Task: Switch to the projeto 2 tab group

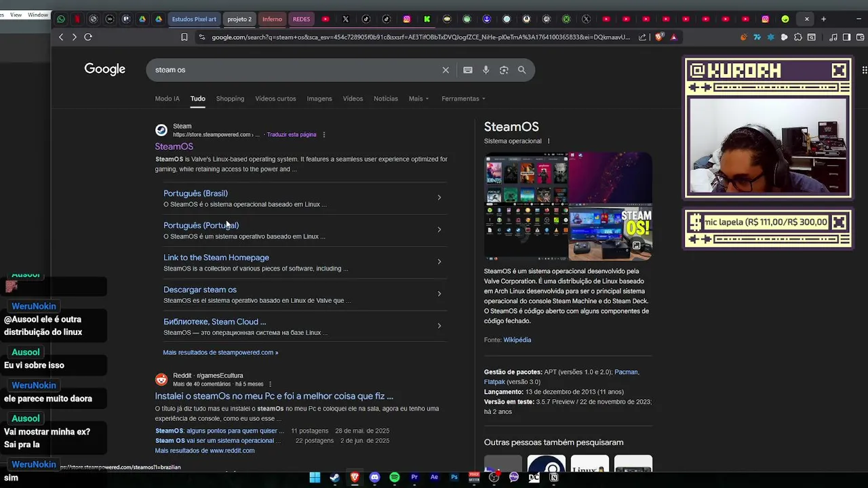Action: 239,19
